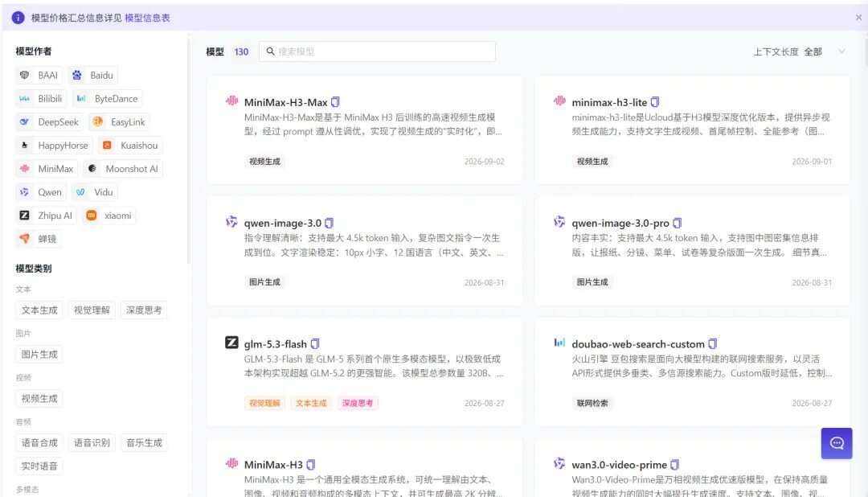Viewport: 868px width, 497px height.
Task: Copy the MiniMax-H3-Max model name
Action: click(335, 102)
